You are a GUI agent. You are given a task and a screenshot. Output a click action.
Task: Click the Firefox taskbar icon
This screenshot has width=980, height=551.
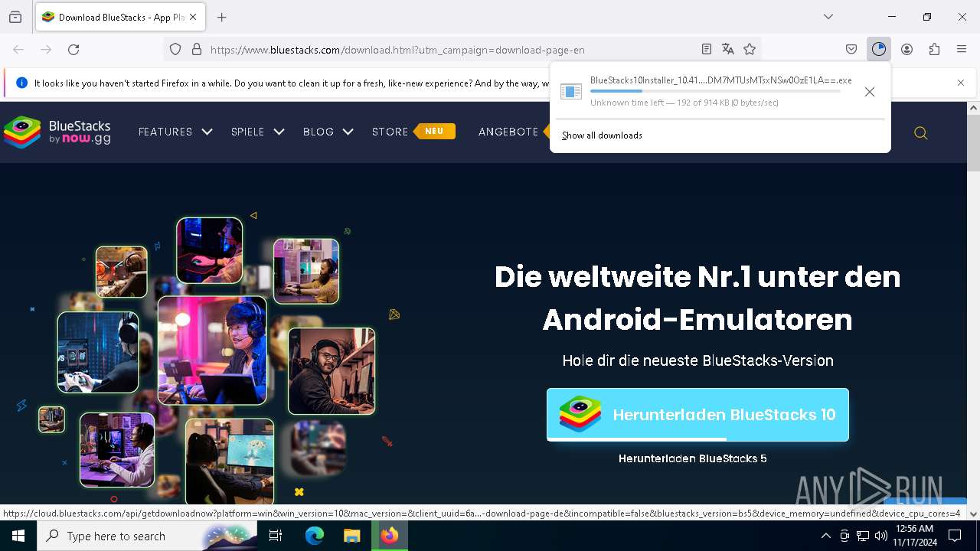click(390, 536)
